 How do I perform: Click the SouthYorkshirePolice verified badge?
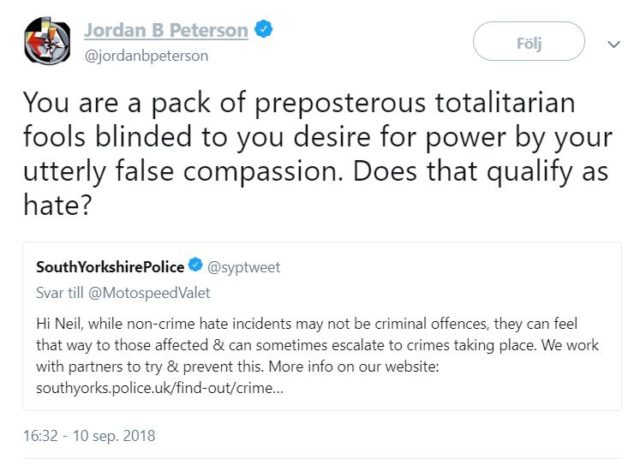click(x=196, y=267)
